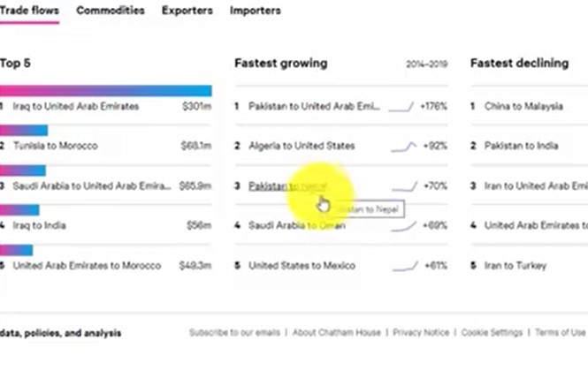
Task: Click the Iran to Turkey flow
Action: 515,266
